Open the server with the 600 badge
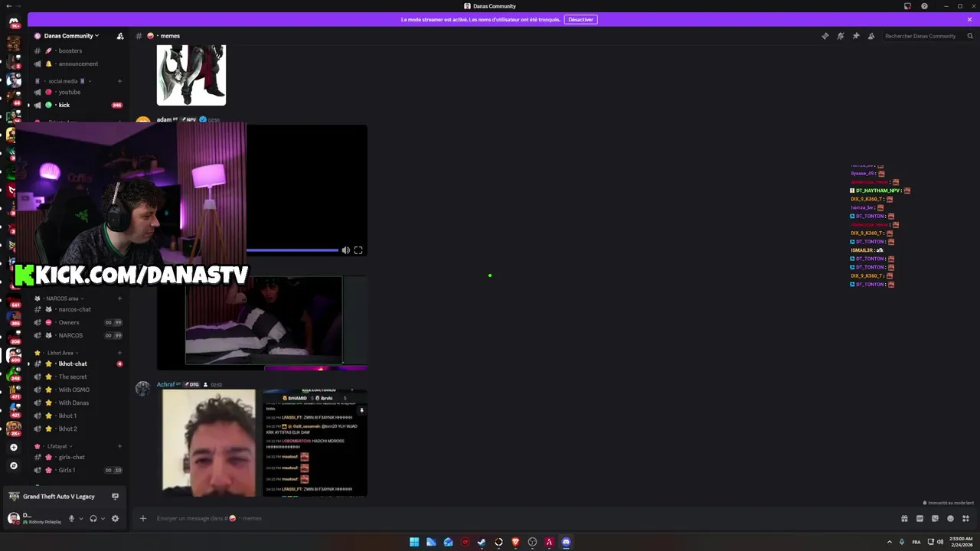This screenshot has height=551, width=980. (13, 355)
